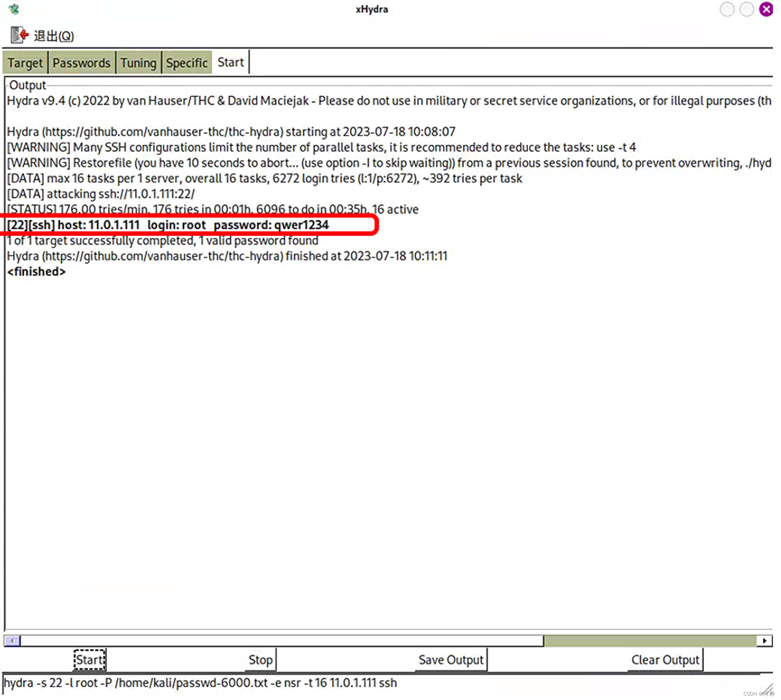Click the warning about parallel SSH tasks
This screenshot has width=781, height=700.
pyautogui.click(x=322, y=148)
